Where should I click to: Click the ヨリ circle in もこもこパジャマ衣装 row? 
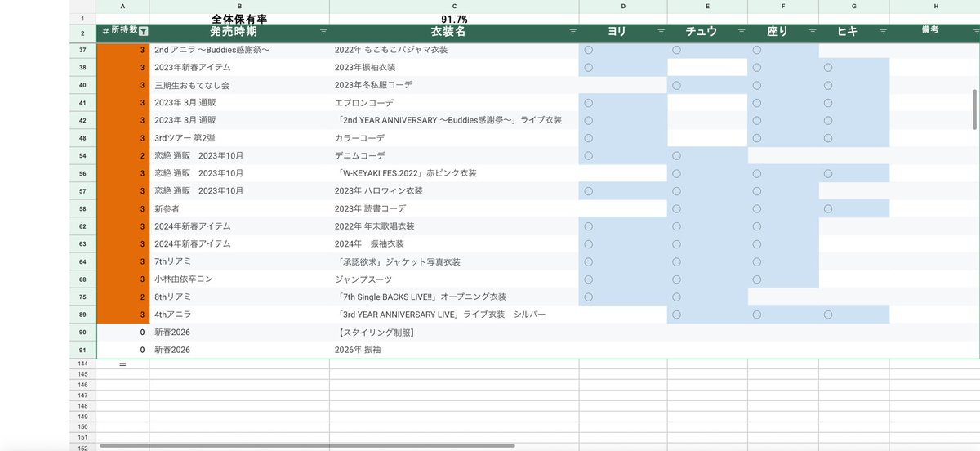click(588, 50)
